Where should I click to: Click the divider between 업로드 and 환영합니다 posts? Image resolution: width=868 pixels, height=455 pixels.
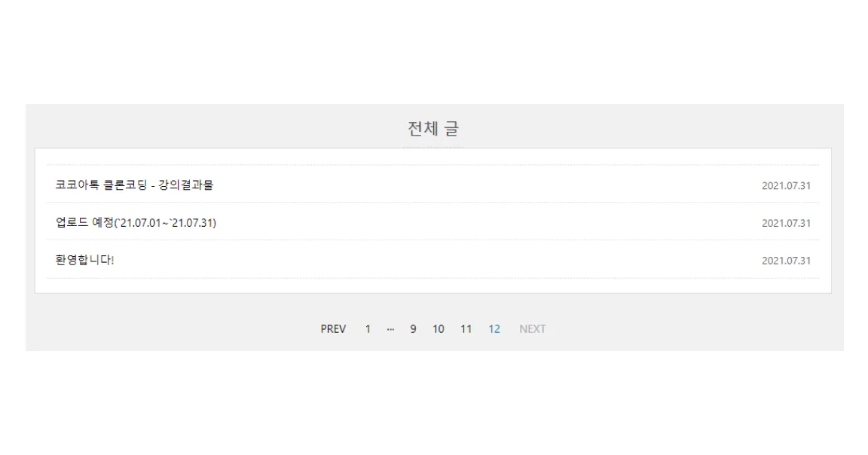click(432, 240)
